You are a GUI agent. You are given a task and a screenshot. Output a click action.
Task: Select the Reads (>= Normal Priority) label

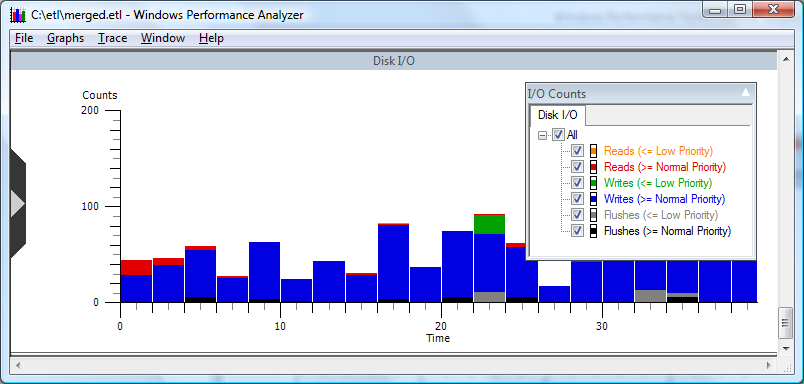pyautogui.click(x=665, y=167)
